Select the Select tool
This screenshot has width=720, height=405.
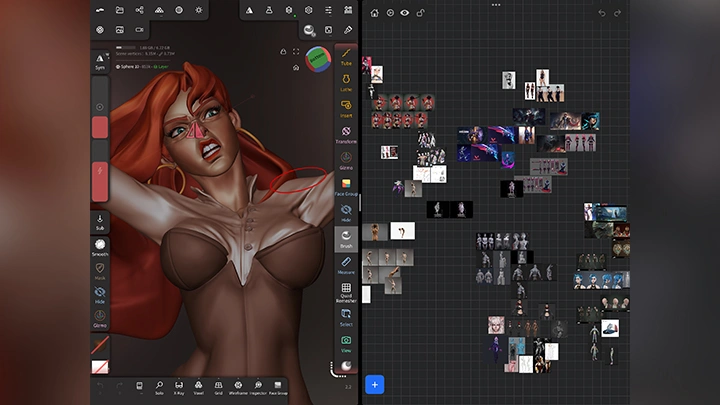point(346,318)
